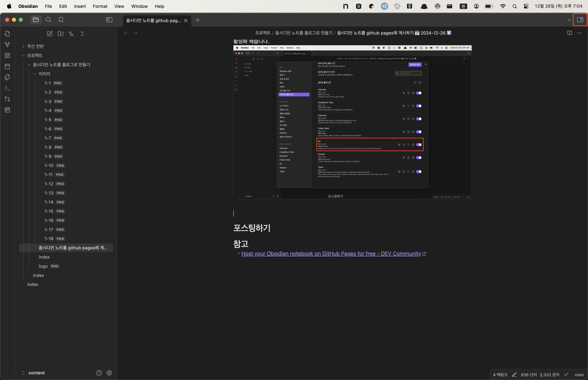Toggle the right sidebar icon
This screenshot has width=588, height=380.
pyautogui.click(x=580, y=20)
